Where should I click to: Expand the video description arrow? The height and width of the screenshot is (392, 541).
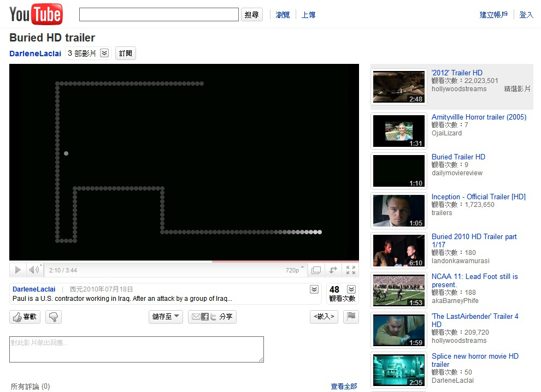[314, 289]
